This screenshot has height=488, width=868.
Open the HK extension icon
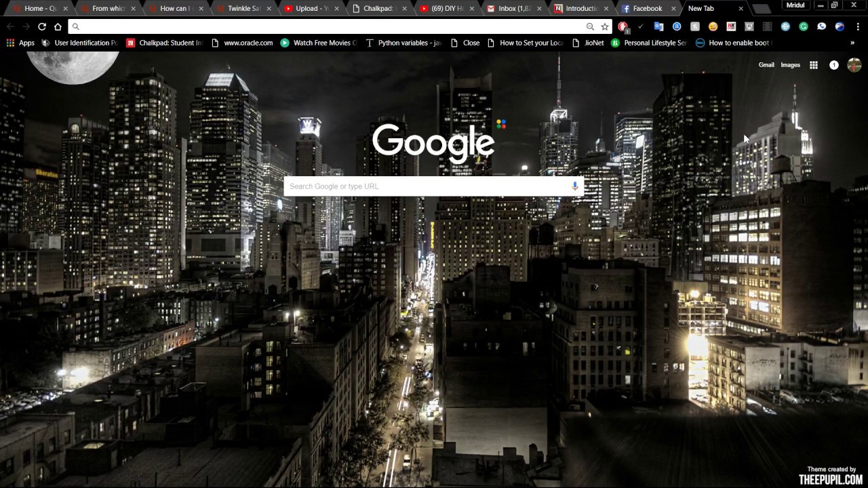tap(731, 26)
